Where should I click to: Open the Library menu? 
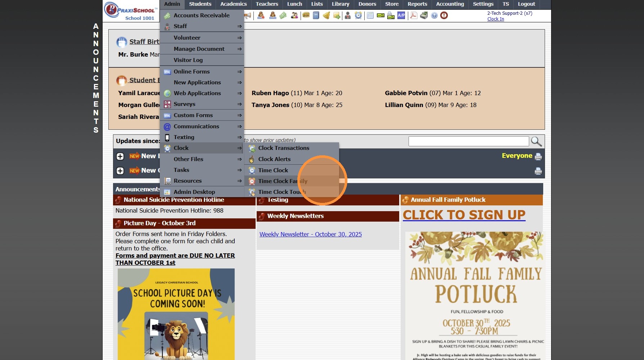pos(341,4)
